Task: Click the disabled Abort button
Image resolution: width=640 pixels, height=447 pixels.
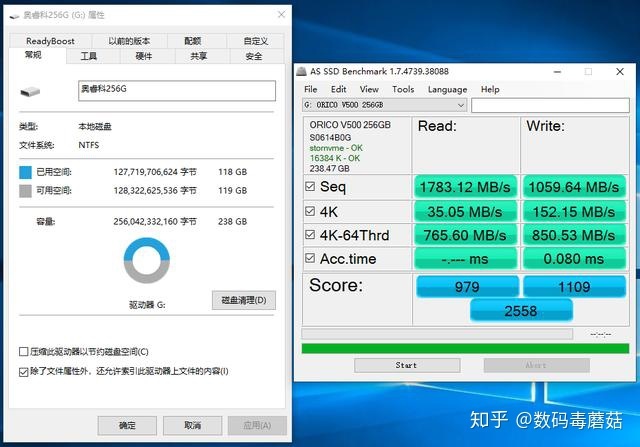Action: [536, 365]
